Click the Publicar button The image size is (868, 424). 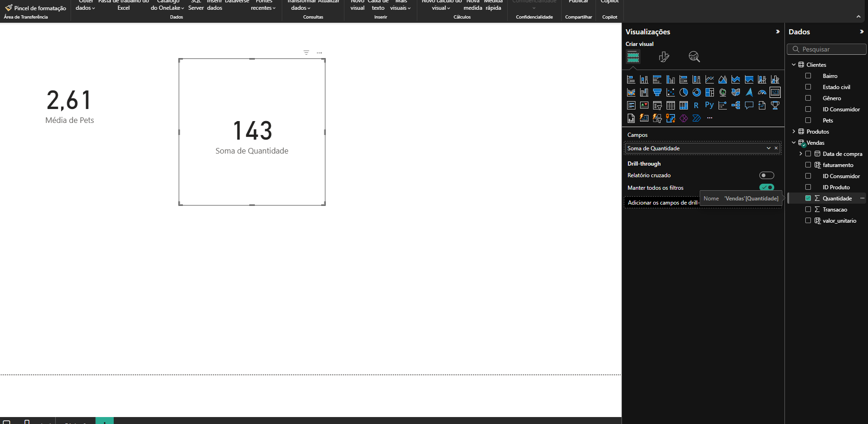pos(578,3)
